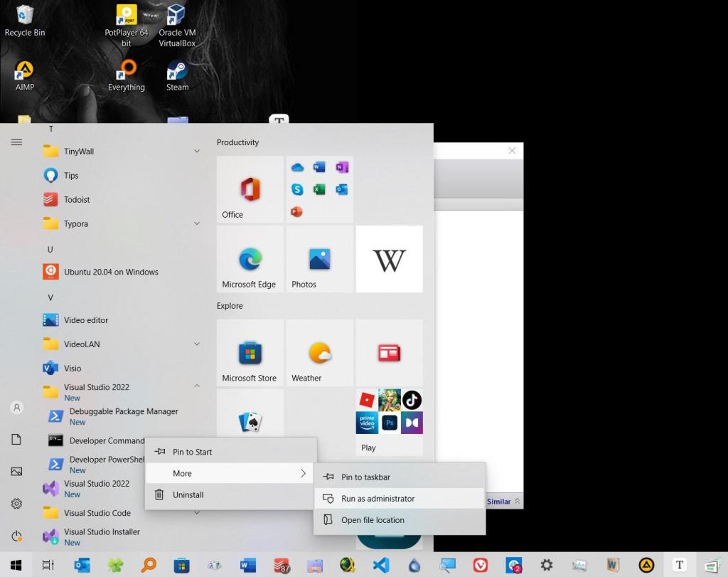Open Documents from Start sidebar
Screen dimensions: 728x577
click(x=16, y=440)
